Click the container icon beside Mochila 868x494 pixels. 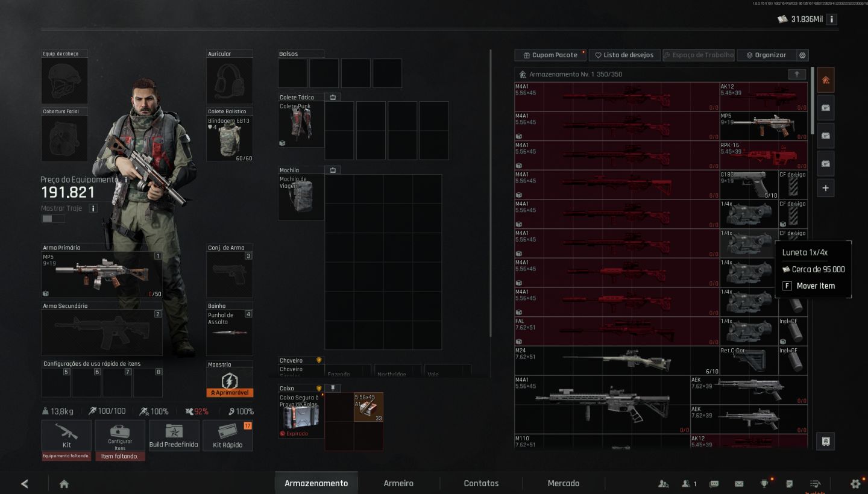point(332,170)
